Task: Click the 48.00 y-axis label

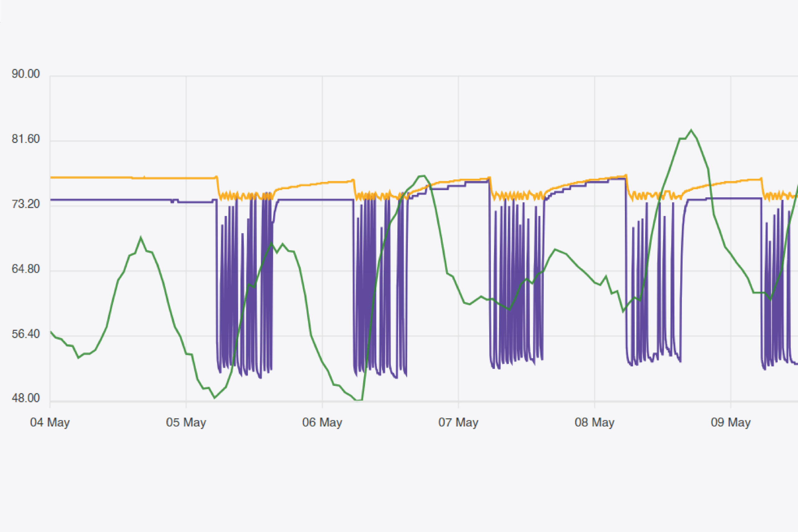Action: [26, 398]
